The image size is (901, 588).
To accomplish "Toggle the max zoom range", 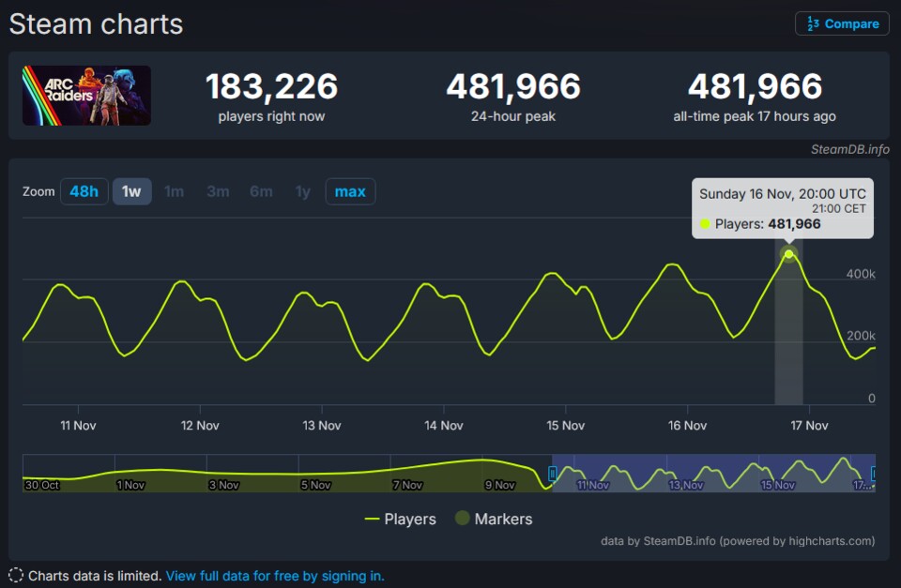I will [350, 191].
